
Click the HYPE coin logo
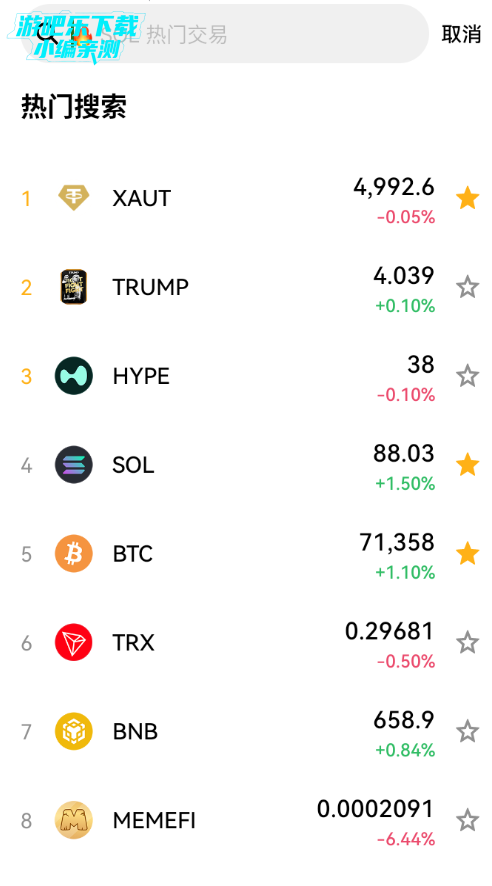[74, 376]
